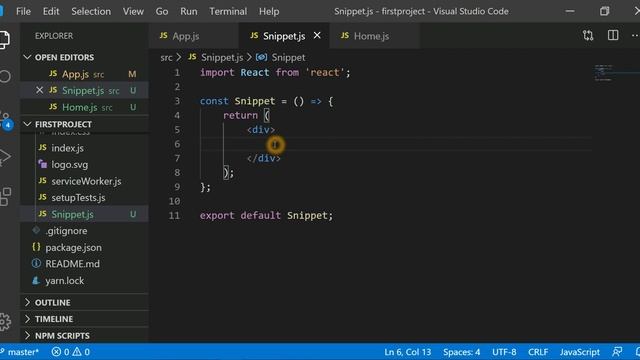Image resolution: width=640 pixels, height=360 pixels.
Task: Open Source Control with 4 changes badge
Action: pos(6,120)
